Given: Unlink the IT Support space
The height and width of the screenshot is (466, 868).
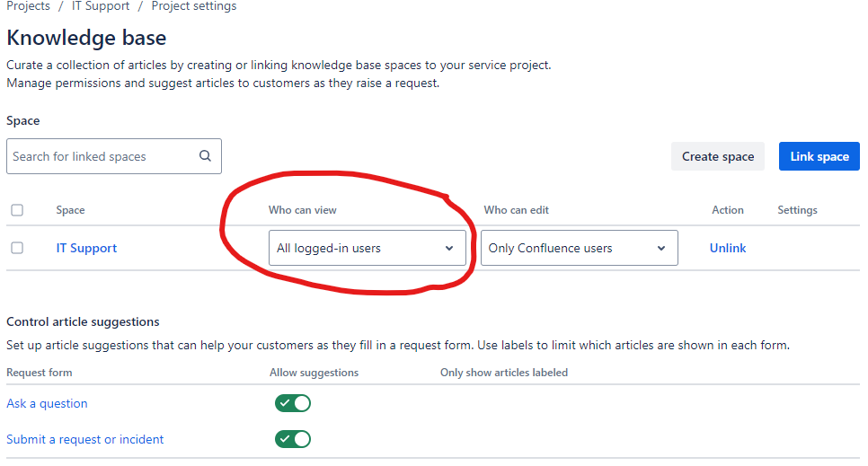Looking at the screenshot, I should tap(727, 248).
